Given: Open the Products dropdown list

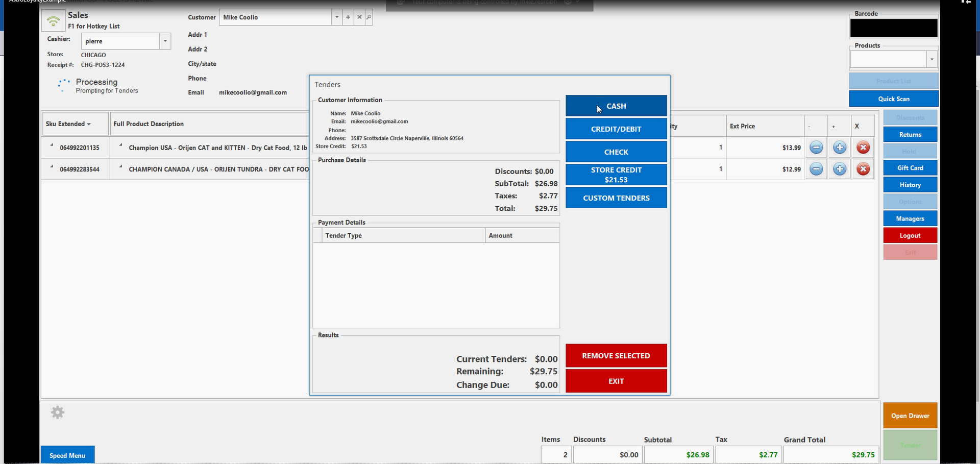Looking at the screenshot, I should [932, 60].
